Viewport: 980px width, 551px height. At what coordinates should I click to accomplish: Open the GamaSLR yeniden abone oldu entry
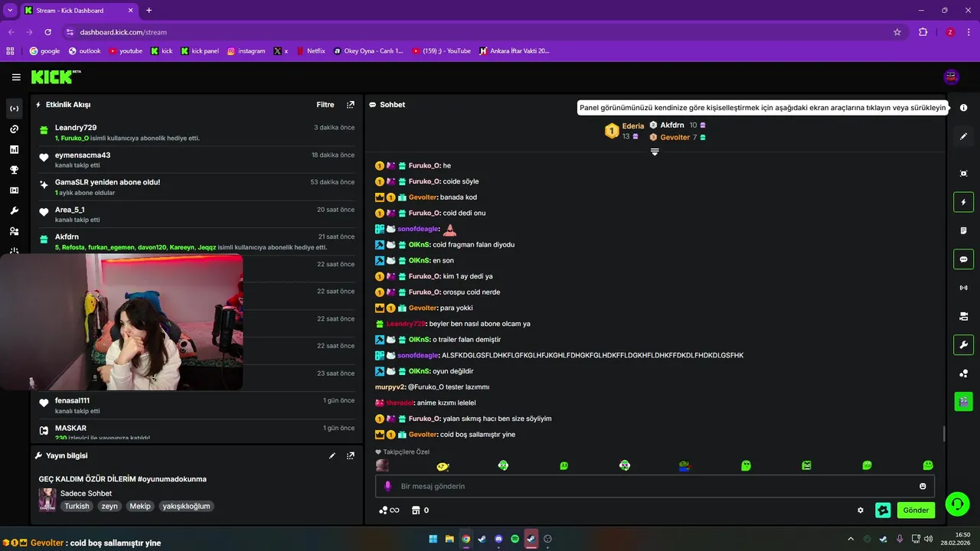pos(197,187)
